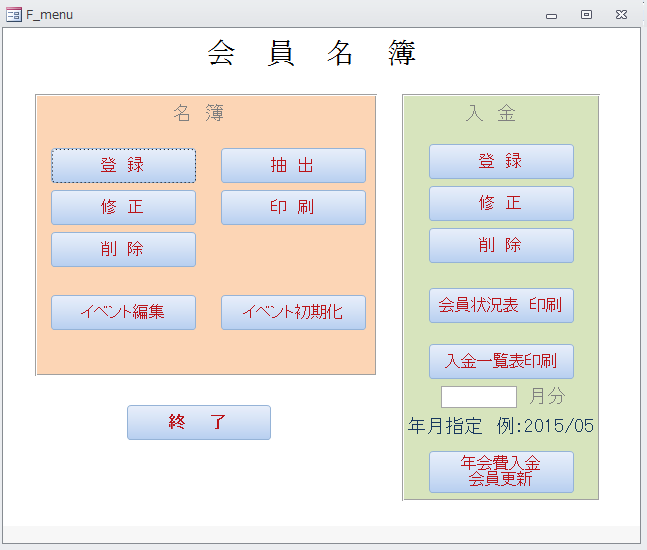Viewport: 647px width, 550px height.
Task: Click F_menu form icon in title bar
Action: (x=14, y=15)
